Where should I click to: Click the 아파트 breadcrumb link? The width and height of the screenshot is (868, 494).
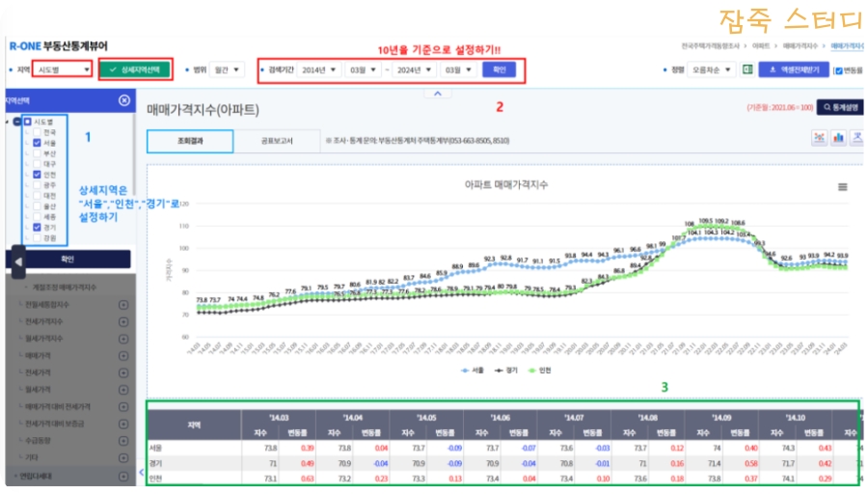[x=761, y=46]
